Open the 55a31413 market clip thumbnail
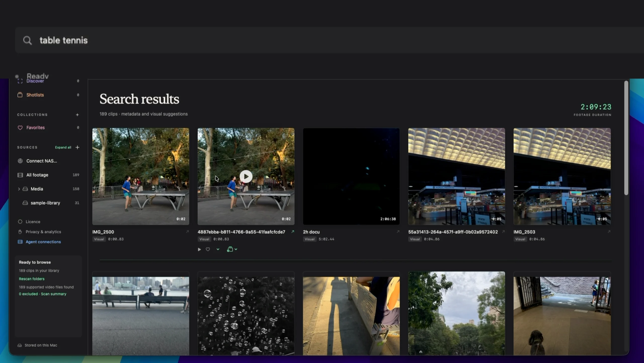 click(457, 176)
